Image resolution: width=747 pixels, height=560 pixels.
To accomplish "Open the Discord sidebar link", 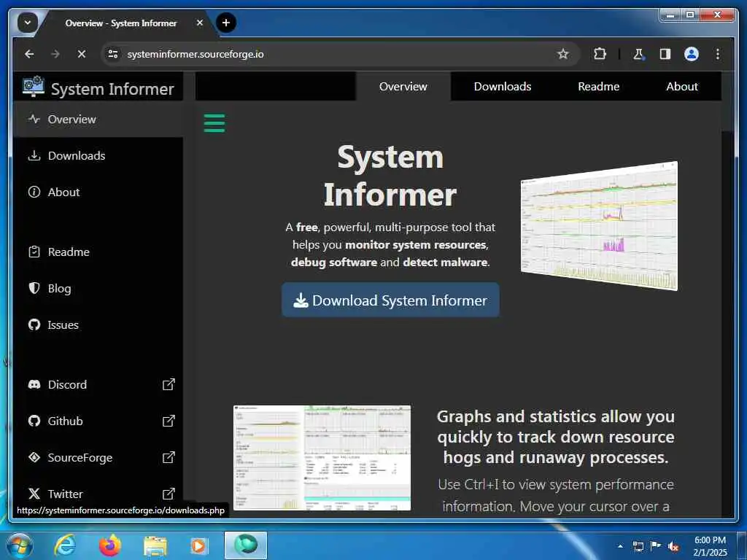I will point(98,385).
